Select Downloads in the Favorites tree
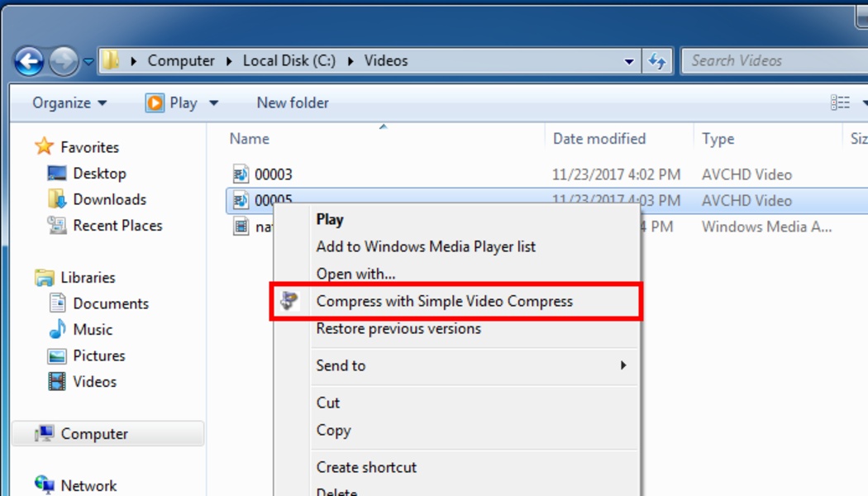The image size is (868, 496). pos(109,199)
